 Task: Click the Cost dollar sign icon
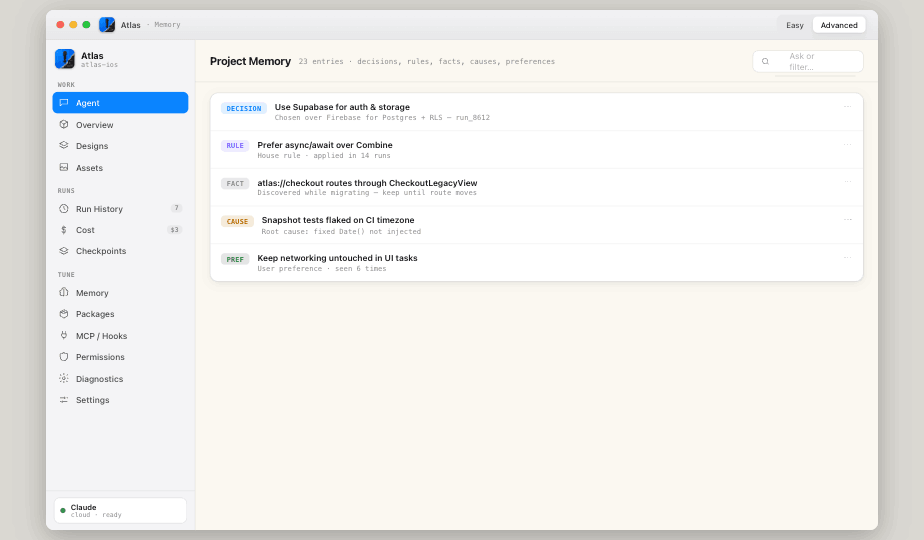pyautogui.click(x=64, y=230)
